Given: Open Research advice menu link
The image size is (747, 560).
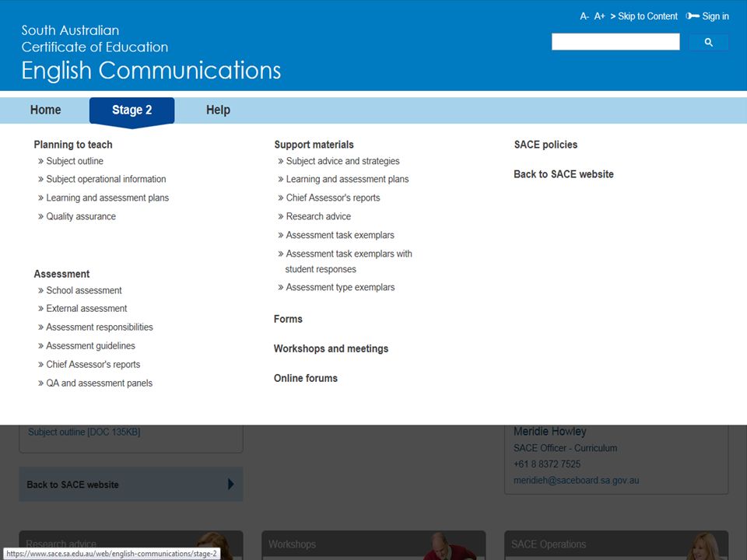Looking at the screenshot, I should pos(318,216).
